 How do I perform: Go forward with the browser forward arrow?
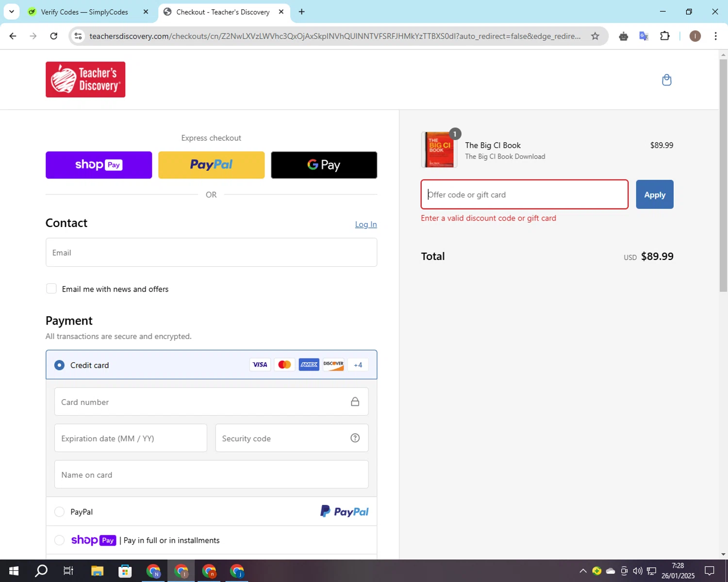click(33, 36)
